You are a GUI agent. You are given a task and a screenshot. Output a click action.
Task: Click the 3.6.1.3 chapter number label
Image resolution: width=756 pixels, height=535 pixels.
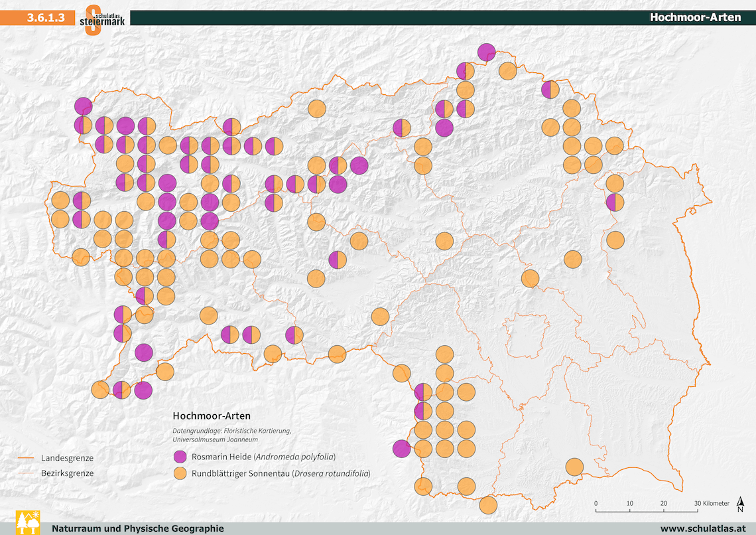(46, 18)
